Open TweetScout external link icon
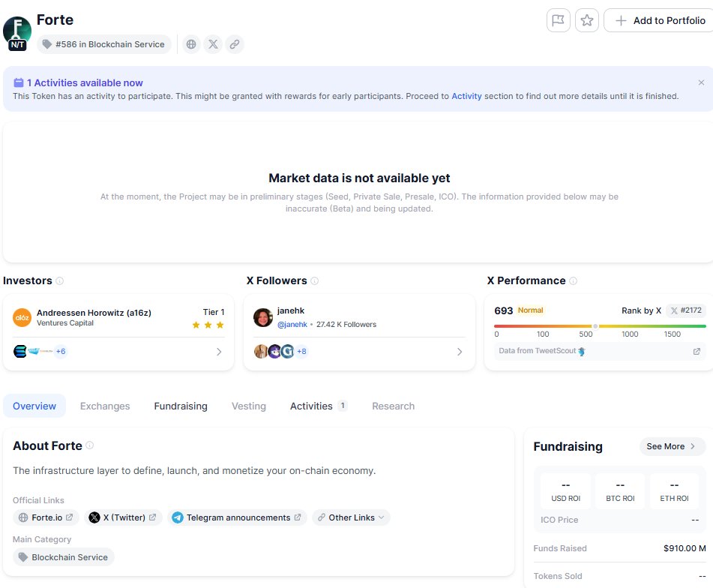The image size is (713, 588). pos(697,351)
